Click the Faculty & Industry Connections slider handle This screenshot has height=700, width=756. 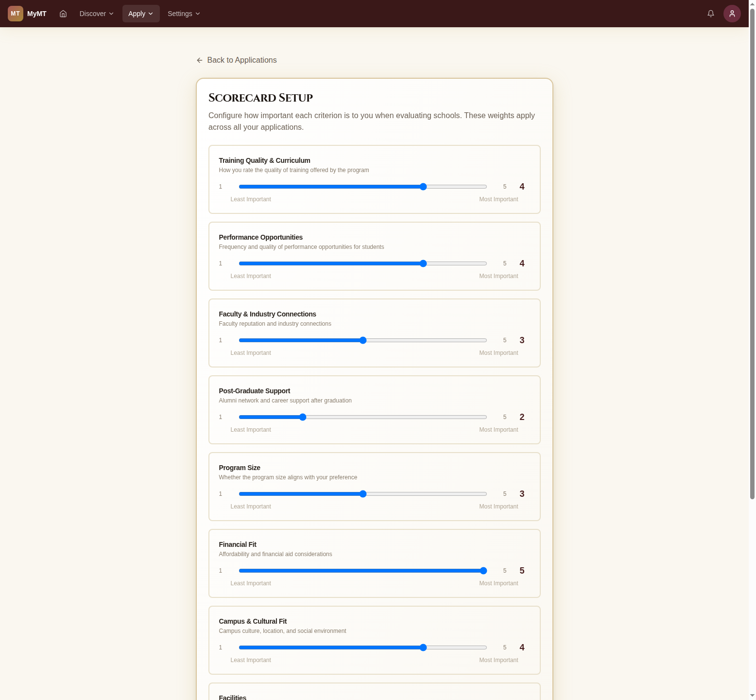pos(363,340)
